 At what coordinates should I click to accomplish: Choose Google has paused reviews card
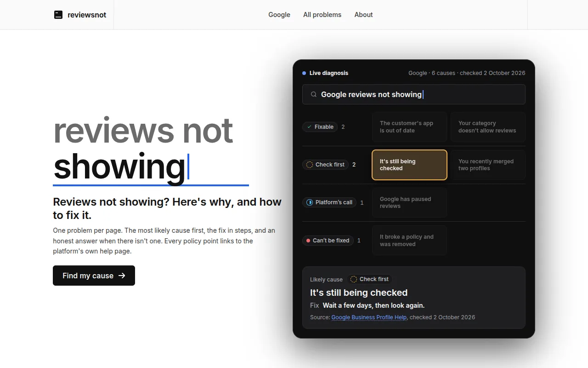(409, 202)
